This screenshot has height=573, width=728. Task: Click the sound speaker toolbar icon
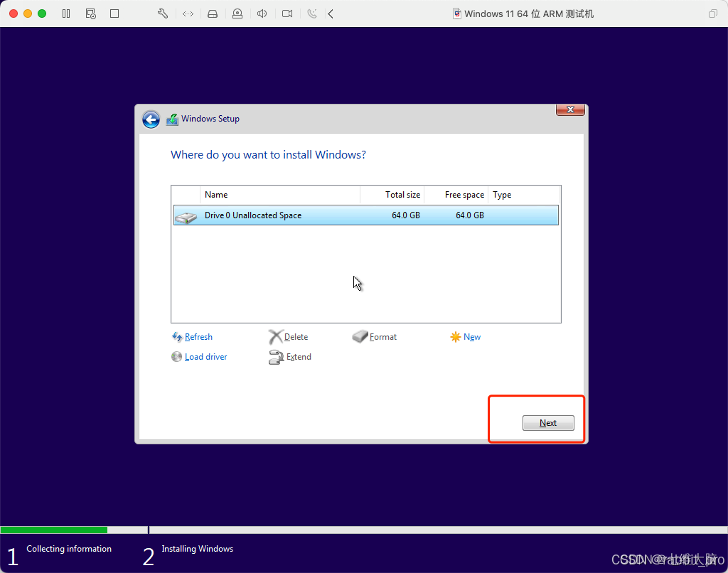tap(262, 14)
